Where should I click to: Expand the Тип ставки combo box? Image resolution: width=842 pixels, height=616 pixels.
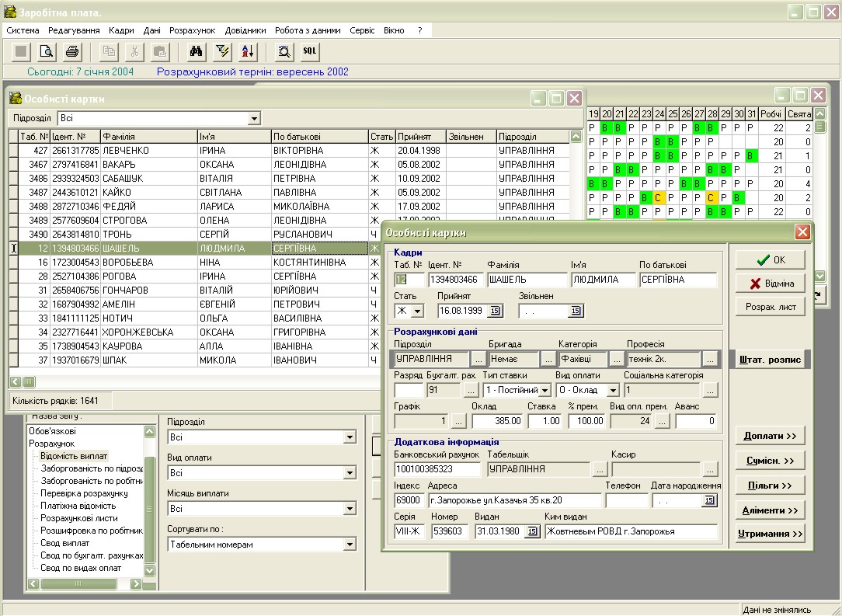[x=545, y=390]
